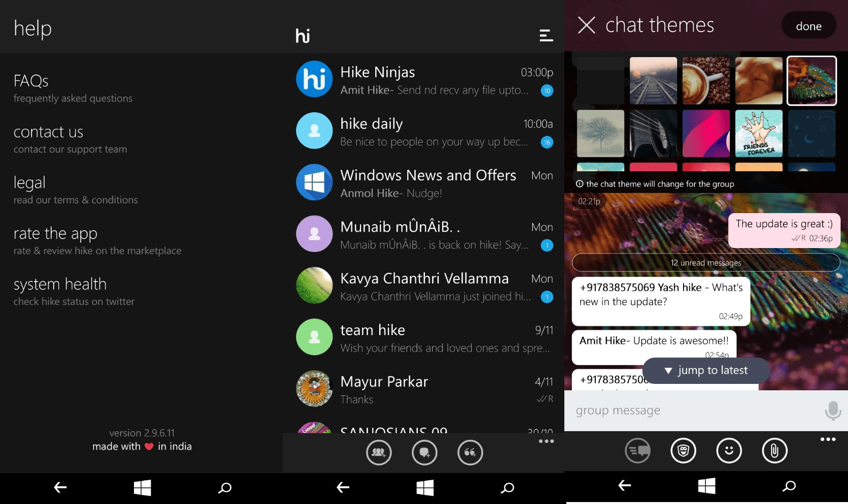Viewport: 848px width, 504px height.
Task: Open the emoji smiley picker
Action: (729, 450)
